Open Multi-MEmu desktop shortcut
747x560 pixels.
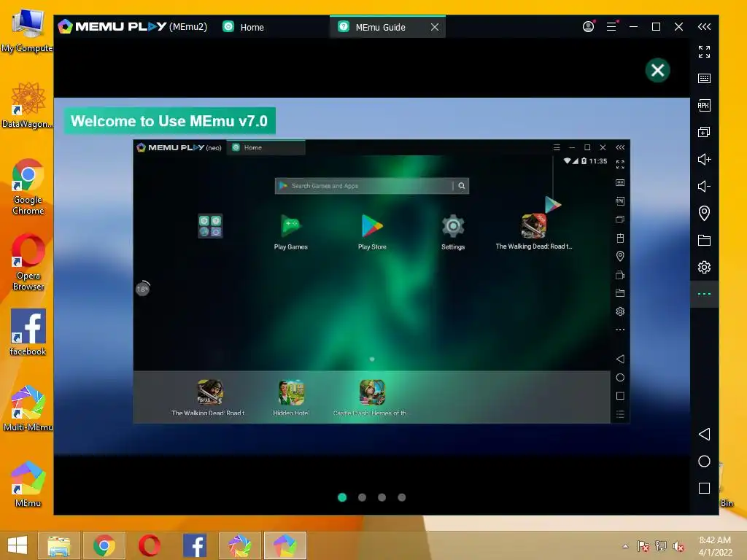click(28, 408)
